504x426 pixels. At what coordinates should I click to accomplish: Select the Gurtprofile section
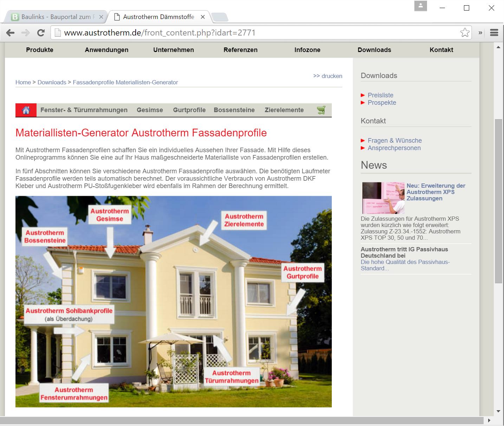coord(189,110)
